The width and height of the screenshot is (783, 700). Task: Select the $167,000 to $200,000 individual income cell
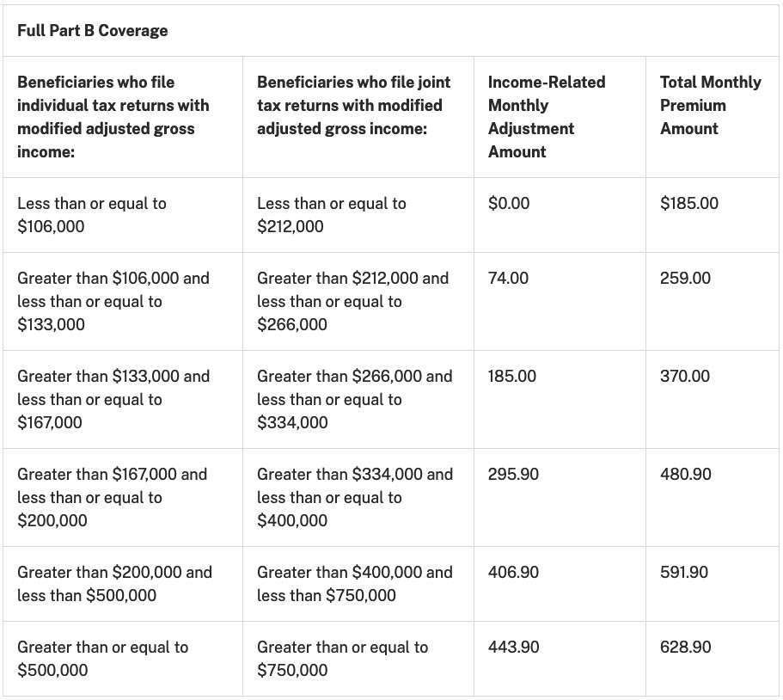(112, 497)
